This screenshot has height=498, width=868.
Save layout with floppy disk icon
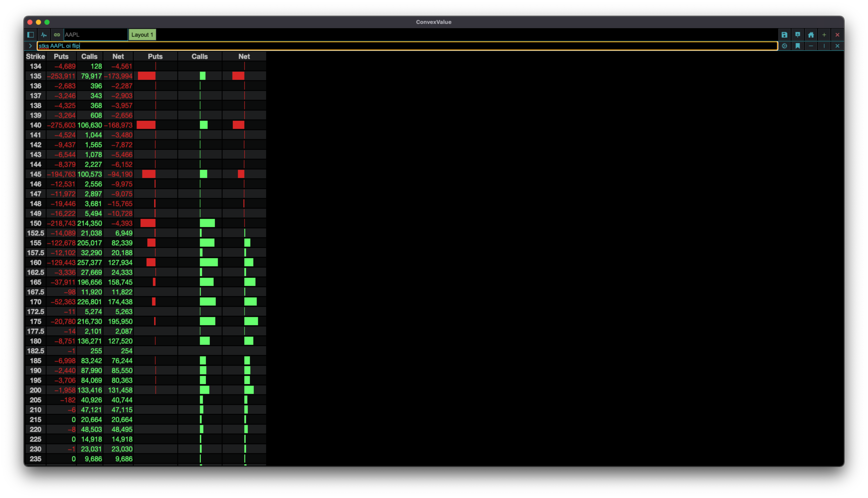point(784,35)
